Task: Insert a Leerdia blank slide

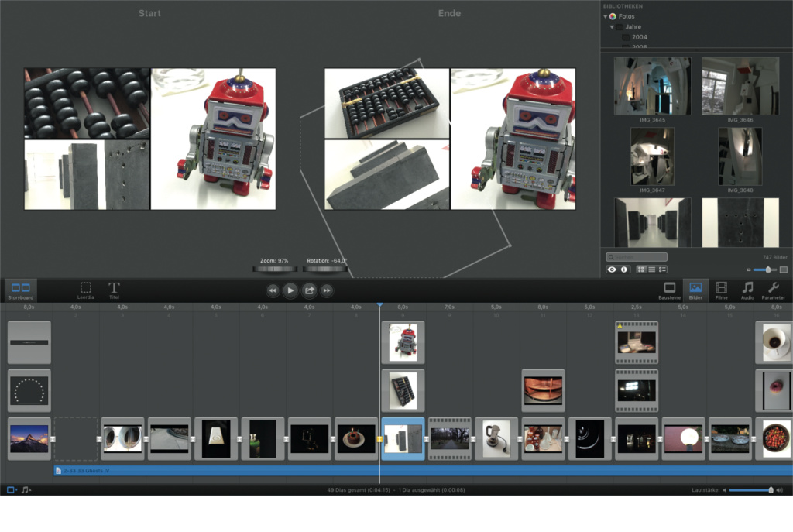Action: [86, 290]
